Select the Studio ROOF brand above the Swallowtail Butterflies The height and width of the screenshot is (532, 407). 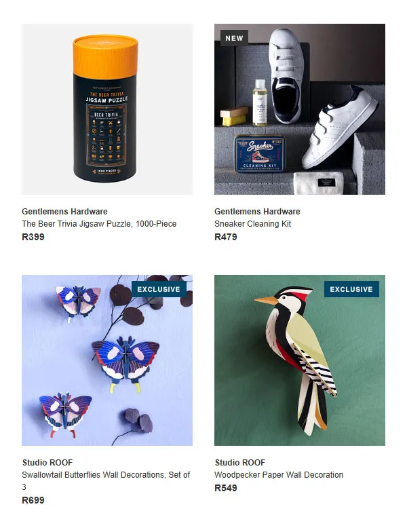click(47, 463)
